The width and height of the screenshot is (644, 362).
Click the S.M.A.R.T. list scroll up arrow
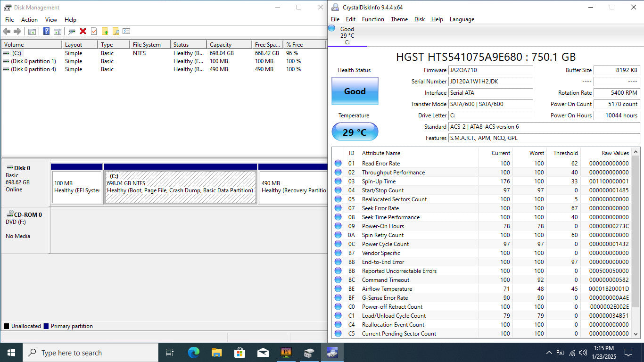[x=636, y=152]
